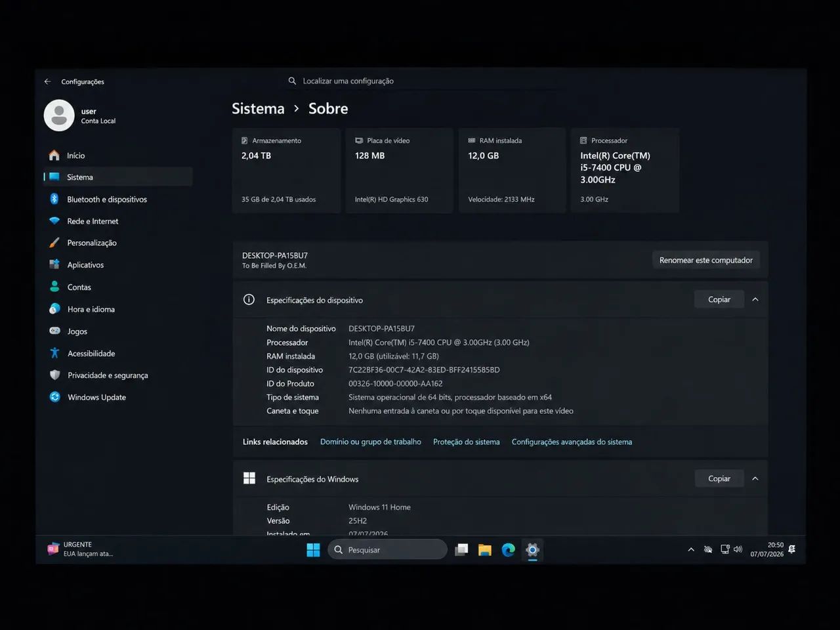Open Contas person icon
Image resolution: width=840 pixels, height=630 pixels.
54,287
